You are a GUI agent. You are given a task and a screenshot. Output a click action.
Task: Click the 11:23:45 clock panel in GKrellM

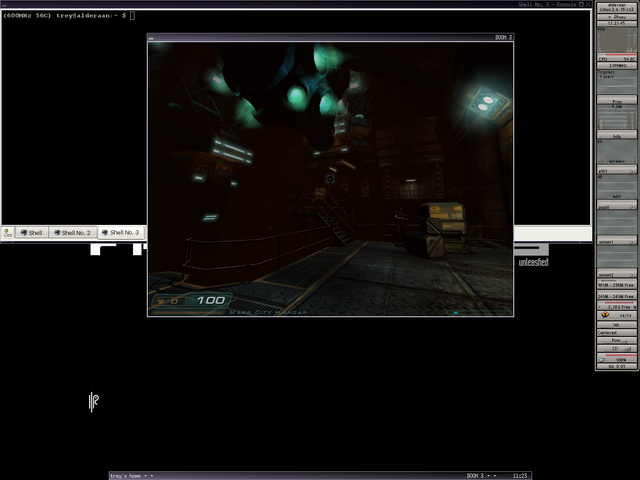click(x=617, y=23)
